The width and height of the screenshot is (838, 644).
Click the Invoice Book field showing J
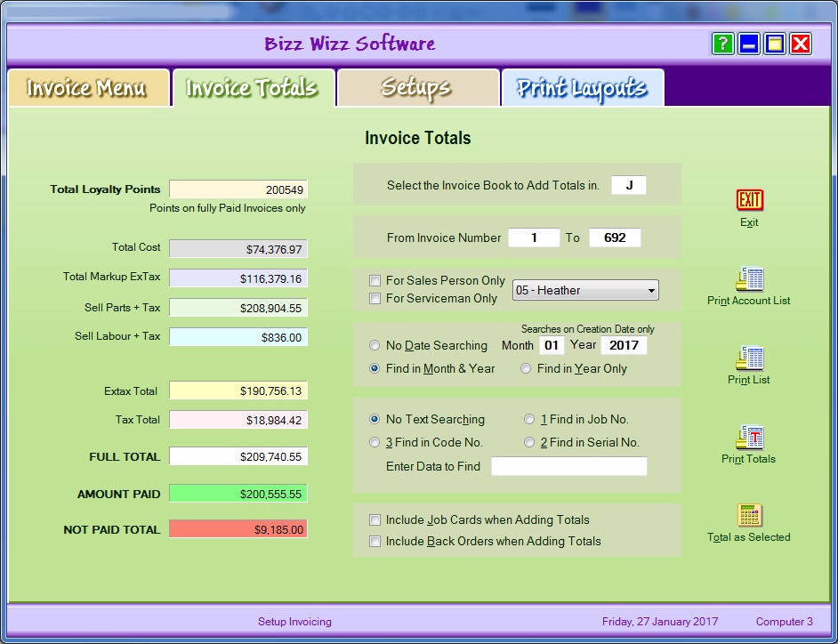click(629, 185)
